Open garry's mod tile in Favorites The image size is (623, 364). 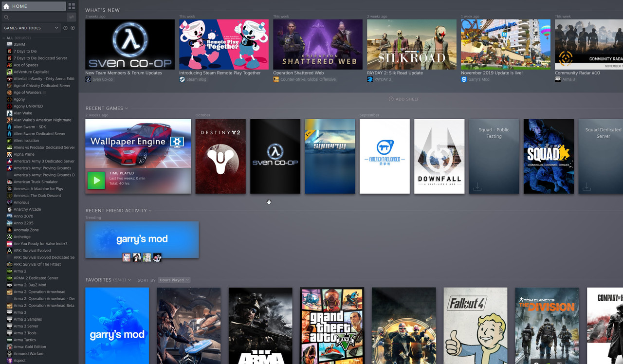point(117,326)
